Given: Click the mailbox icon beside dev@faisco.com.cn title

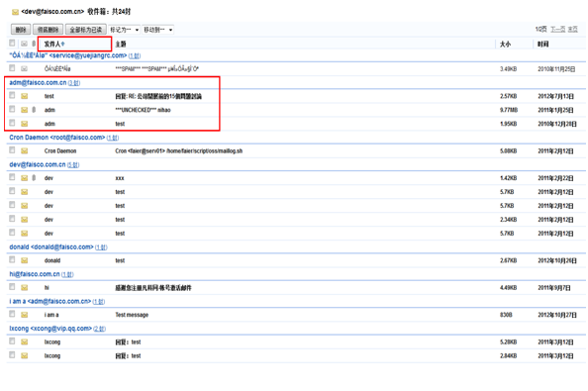Looking at the screenshot, I should 16,12.
